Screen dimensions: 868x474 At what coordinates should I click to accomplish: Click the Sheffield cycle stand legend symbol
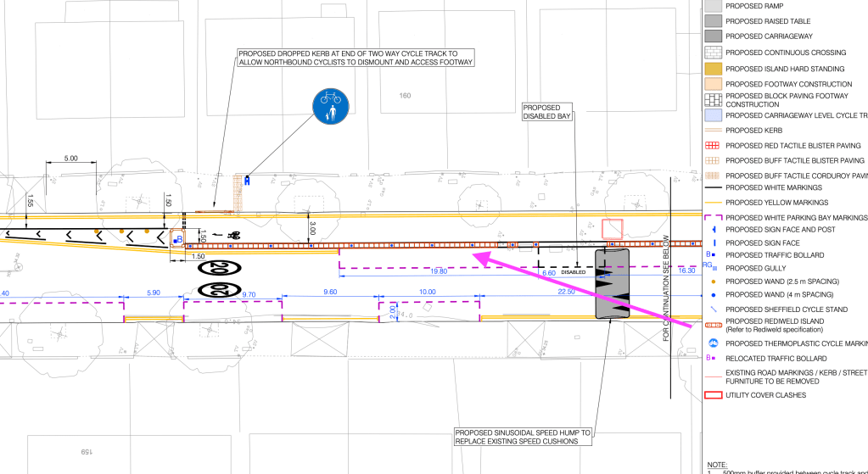[x=713, y=309]
